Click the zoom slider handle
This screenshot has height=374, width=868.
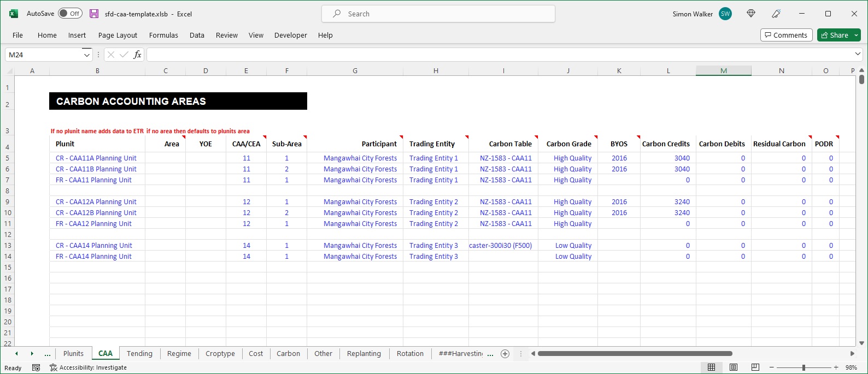click(x=804, y=367)
